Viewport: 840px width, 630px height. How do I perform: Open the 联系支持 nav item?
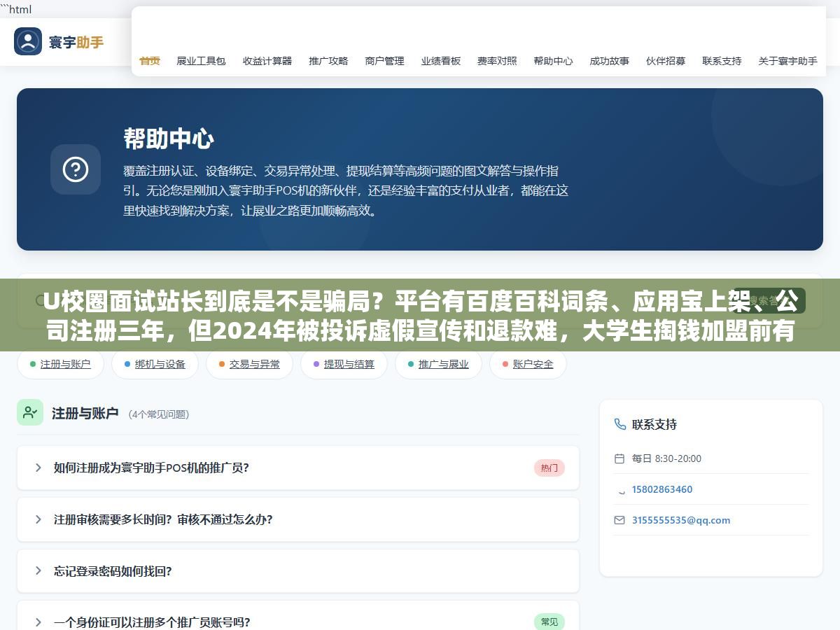[722, 61]
